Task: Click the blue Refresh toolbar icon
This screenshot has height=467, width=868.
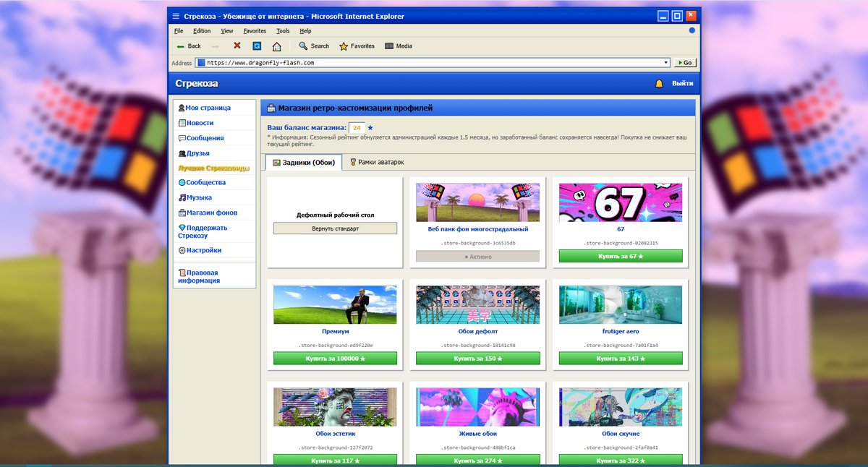Action: click(x=257, y=46)
